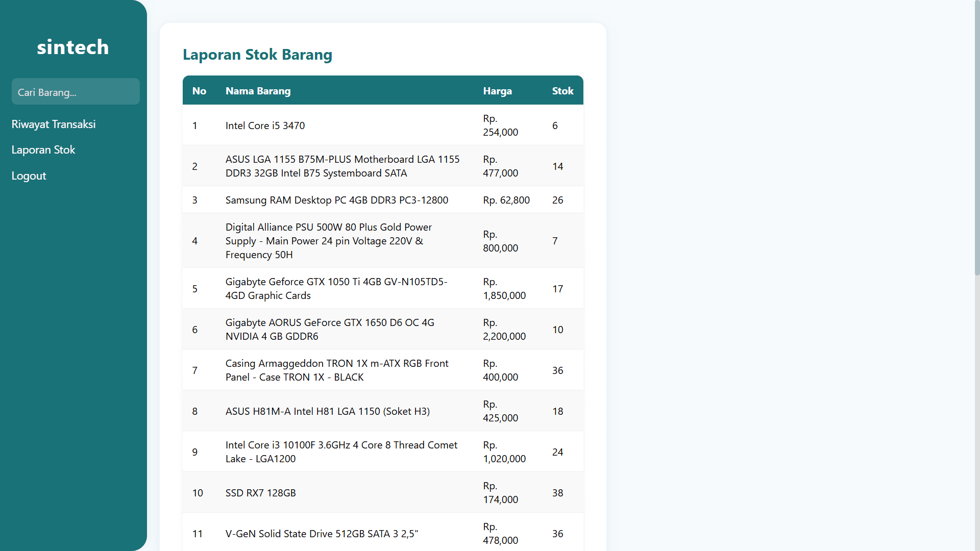Select stock value 36 for Armaggeddon casing
This screenshot has height=551, width=980.
tap(558, 370)
